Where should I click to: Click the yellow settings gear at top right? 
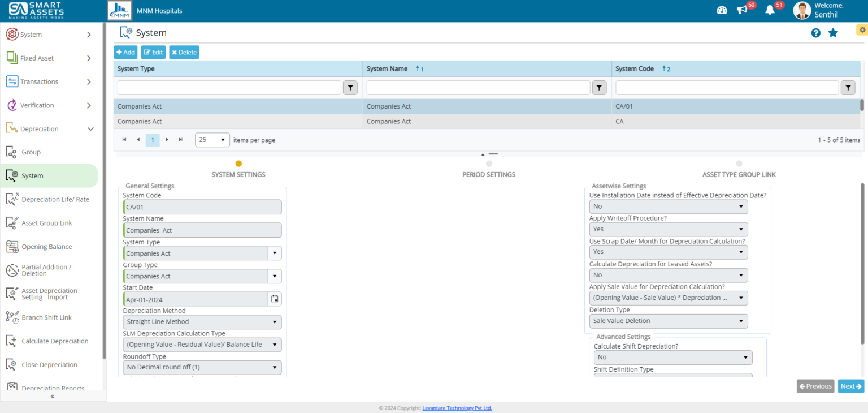[862, 30]
